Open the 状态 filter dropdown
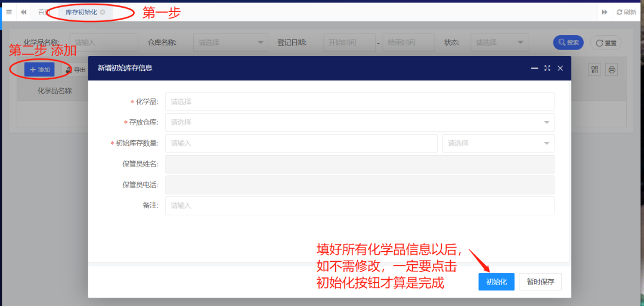 click(499, 42)
